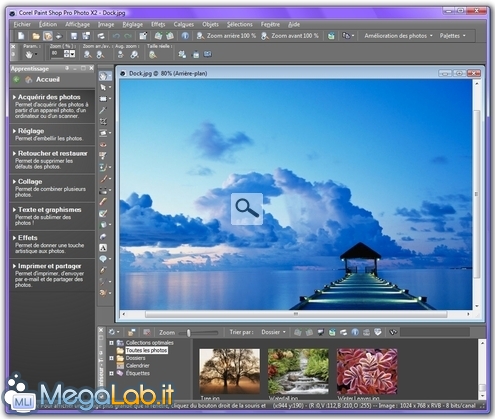The image size is (495, 419).
Task: Select the Crop tool
Action: (103, 121)
